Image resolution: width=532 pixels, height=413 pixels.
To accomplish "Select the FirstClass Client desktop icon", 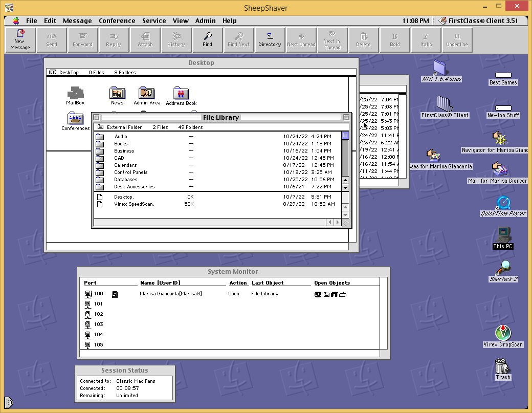I will [445, 107].
